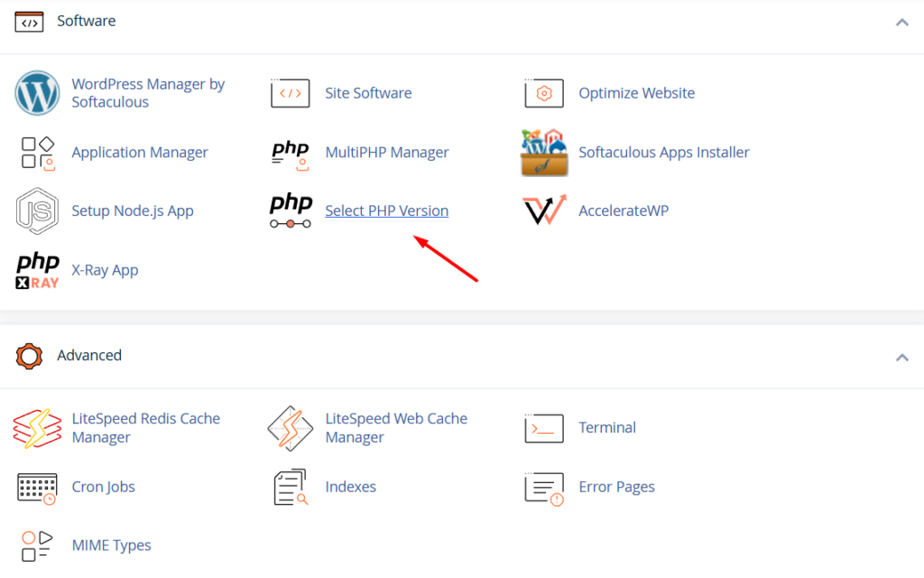Click the LiteSpeed Web Cache Manager link
Screen dimensions: 924x578
[396, 428]
